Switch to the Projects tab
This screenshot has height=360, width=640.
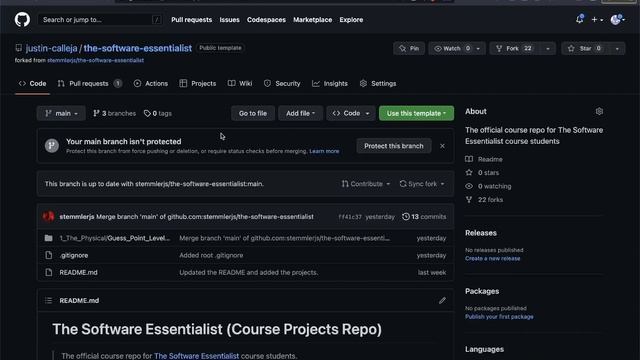click(198, 83)
